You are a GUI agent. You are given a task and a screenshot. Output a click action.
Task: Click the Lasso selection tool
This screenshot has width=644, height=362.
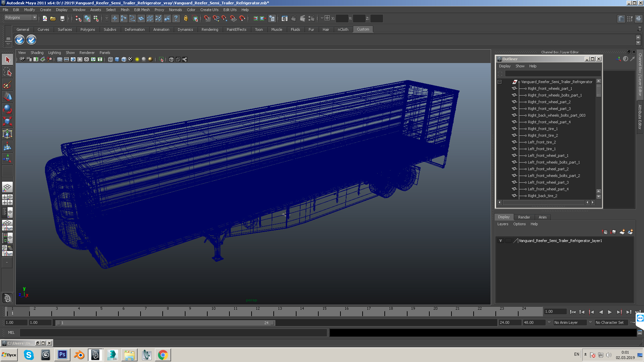click(x=7, y=72)
